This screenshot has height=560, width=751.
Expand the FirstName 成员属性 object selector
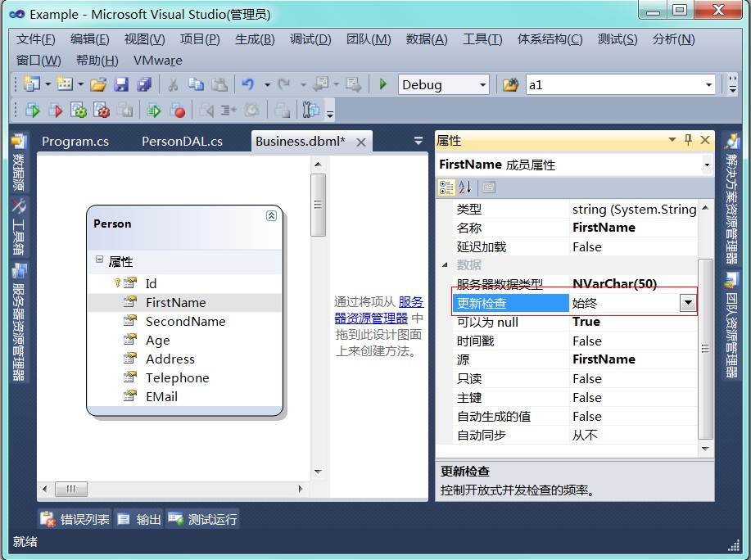706,165
